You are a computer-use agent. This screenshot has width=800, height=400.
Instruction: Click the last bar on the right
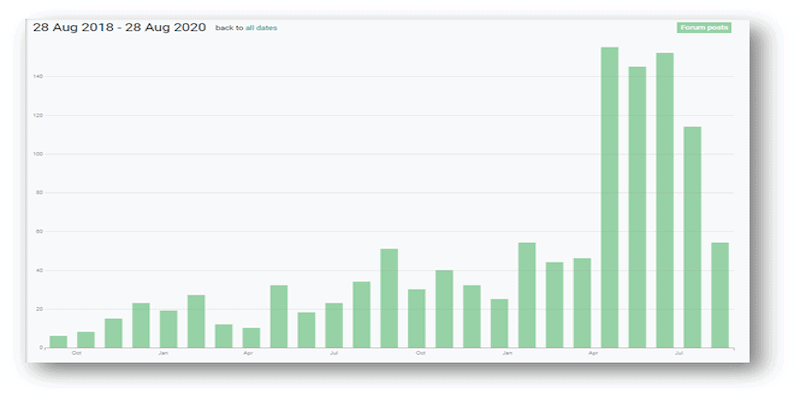pos(720,295)
